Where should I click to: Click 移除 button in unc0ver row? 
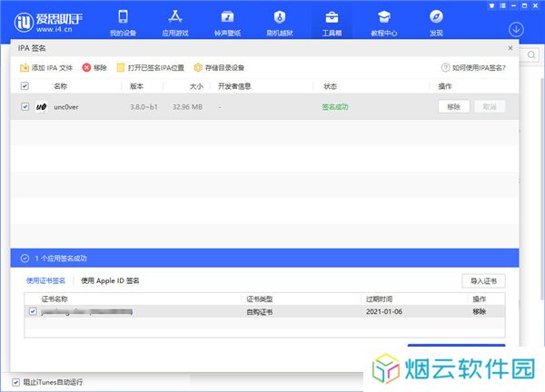(453, 106)
